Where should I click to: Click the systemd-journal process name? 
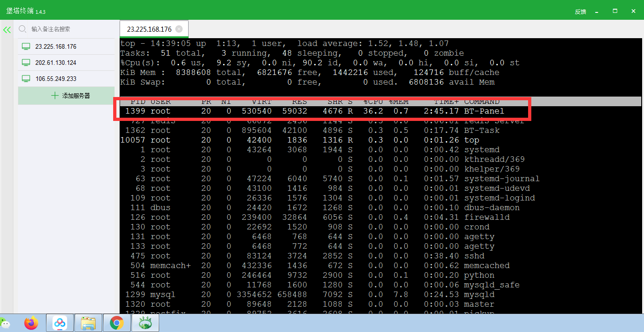point(502,178)
